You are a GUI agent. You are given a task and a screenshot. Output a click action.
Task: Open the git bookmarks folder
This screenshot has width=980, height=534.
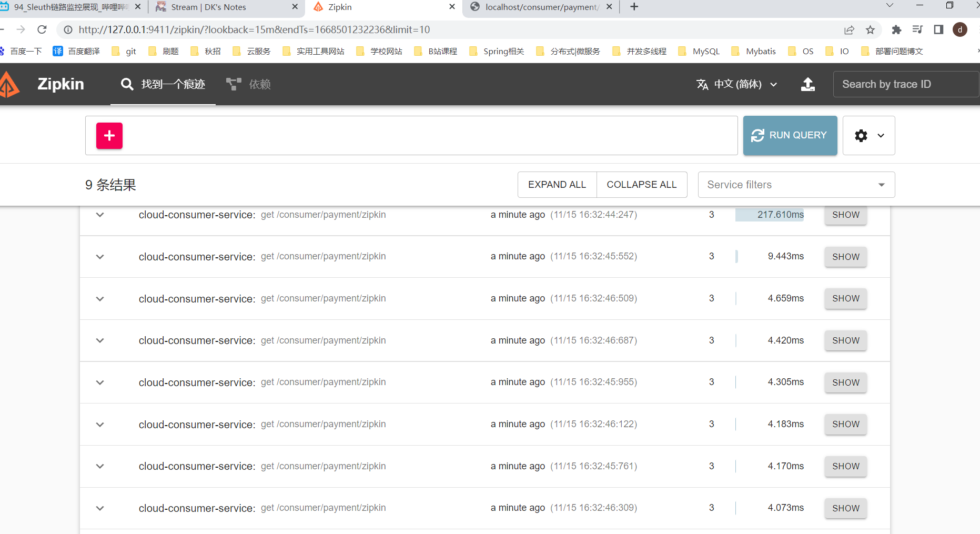click(124, 51)
